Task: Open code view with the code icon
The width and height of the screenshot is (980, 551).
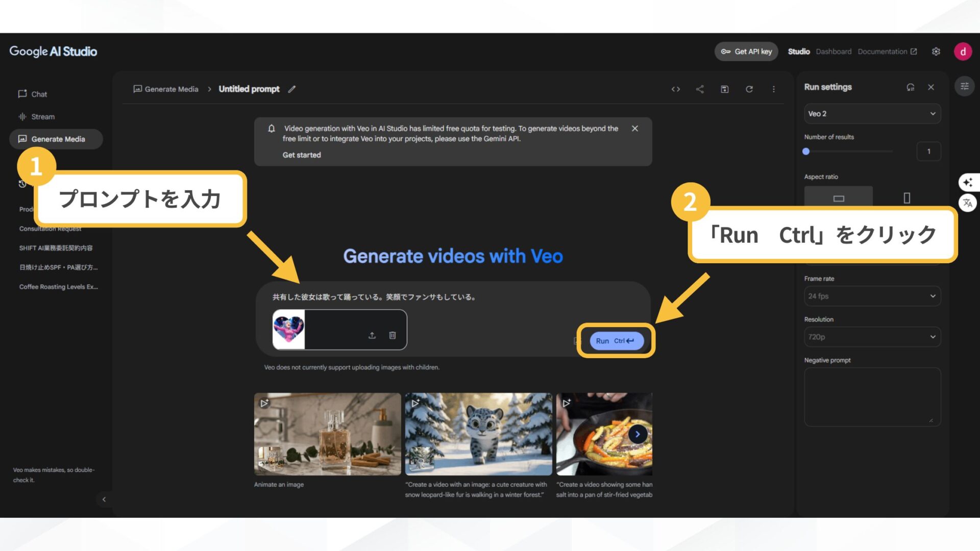Action: pyautogui.click(x=676, y=89)
